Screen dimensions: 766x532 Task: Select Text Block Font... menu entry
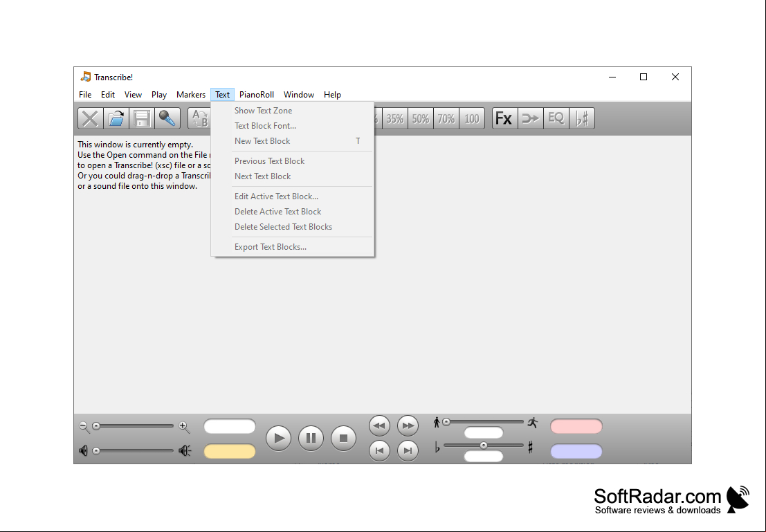(x=293, y=125)
